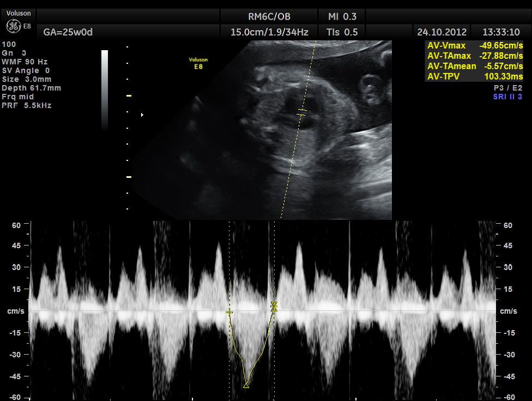
Task: Click the yellow triangle peak velocity marker
Action: tap(246, 385)
